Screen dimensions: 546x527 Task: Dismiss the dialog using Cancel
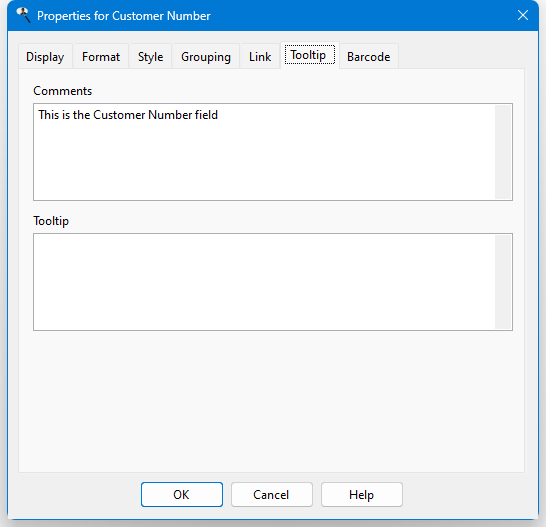pos(272,494)
